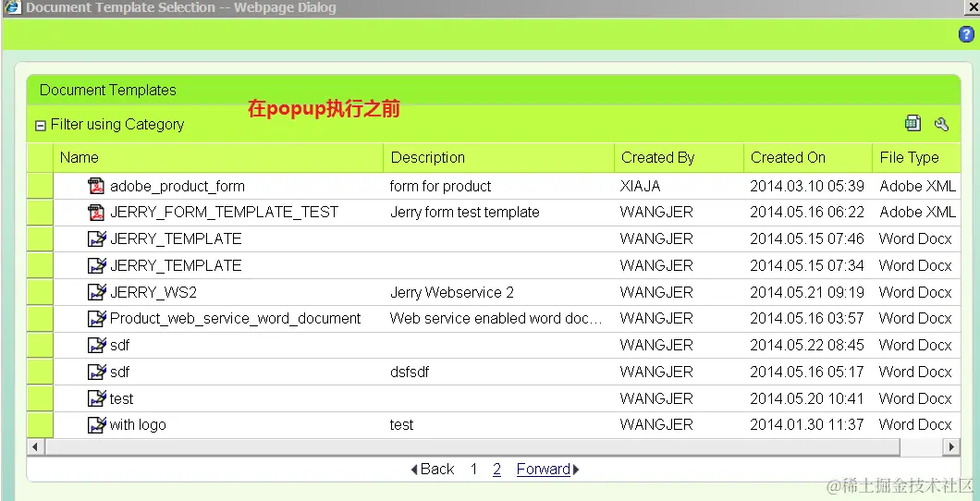Open the JERRY_FORM_TEMPLATE_TEST template
Screen dimensions: 980x501
click(x=224, y=213)
